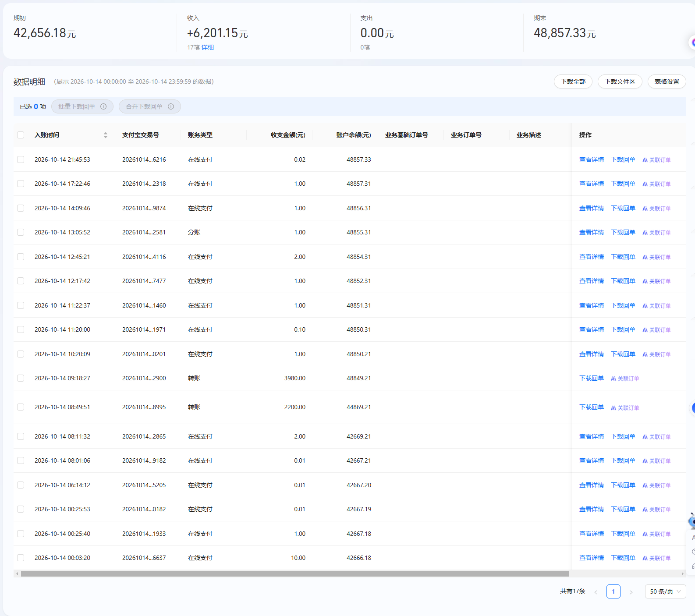Click info icon next to 合并下载回单

click(171, 106)
